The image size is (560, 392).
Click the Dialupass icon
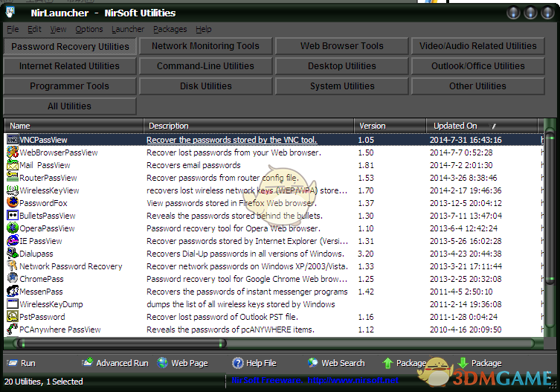point(13,254)
